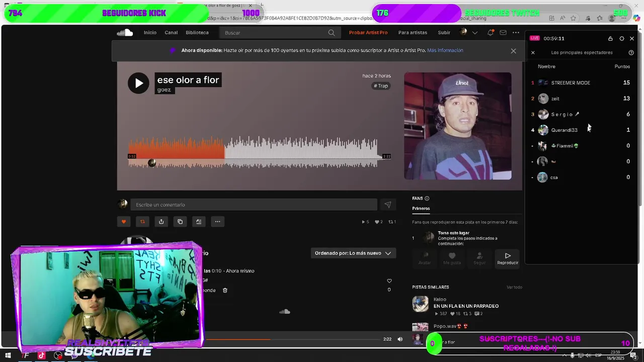Dismiss the Ahora disponible banner
This screenshot has width=644, height=362.
click(x=513, y=51)
